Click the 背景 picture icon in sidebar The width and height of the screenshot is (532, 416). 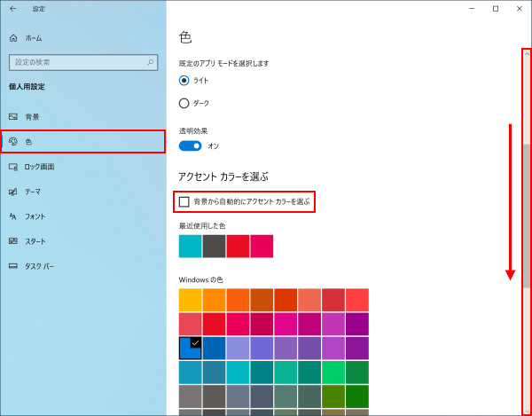pyautogui.click(x=12, y=117)
